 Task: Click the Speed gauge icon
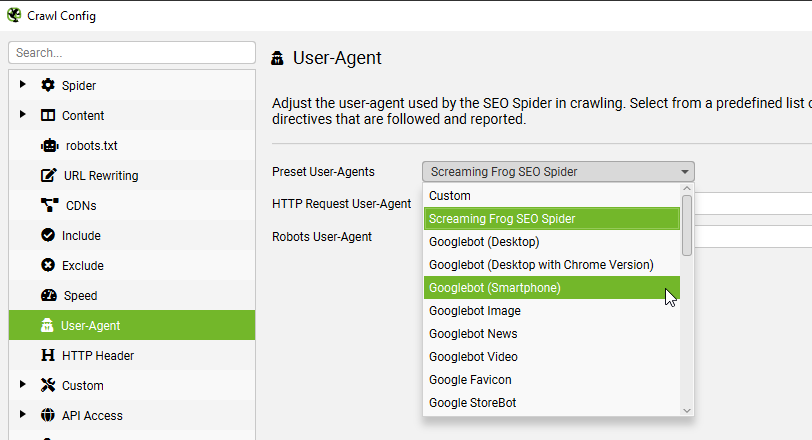click(x=48, y=295)
